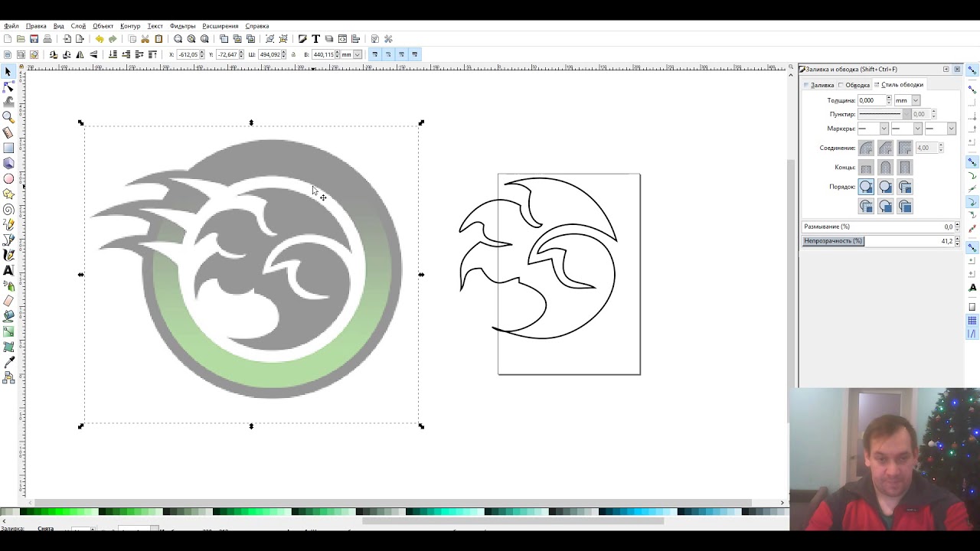Select the Star polygon tool
Image resolution: width=980 pixels, height=551 pixels.
pyautogui.click(x=8, y=194)
